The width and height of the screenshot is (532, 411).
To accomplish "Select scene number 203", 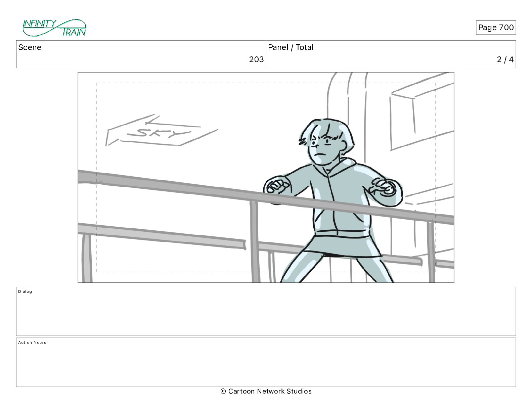I will pos(256,59).
